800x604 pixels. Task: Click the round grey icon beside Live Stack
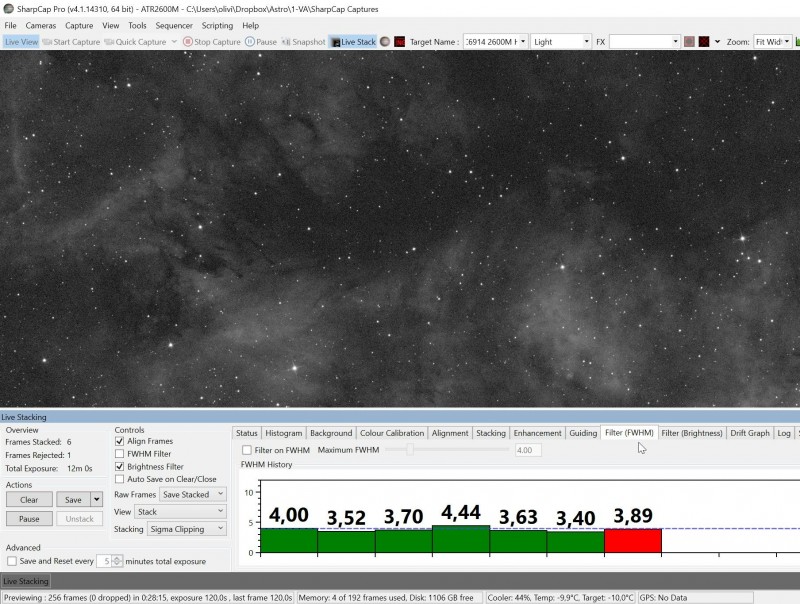[x=385, y=42]
